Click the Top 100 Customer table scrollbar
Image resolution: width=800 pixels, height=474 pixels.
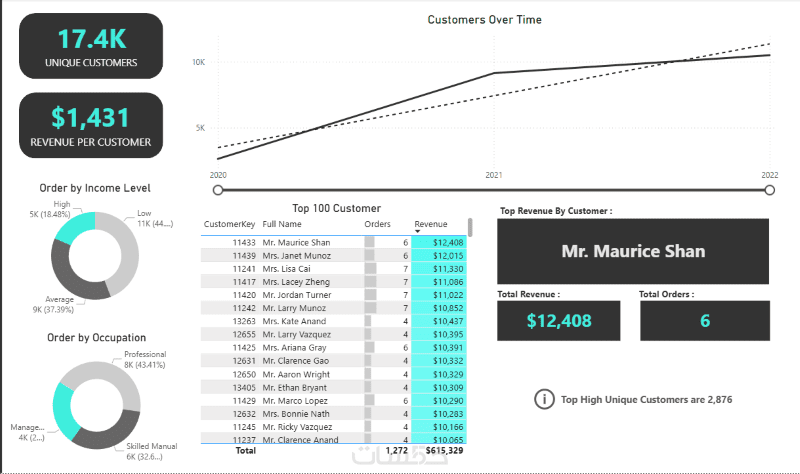pyautogui.click(x=470, y=229)
